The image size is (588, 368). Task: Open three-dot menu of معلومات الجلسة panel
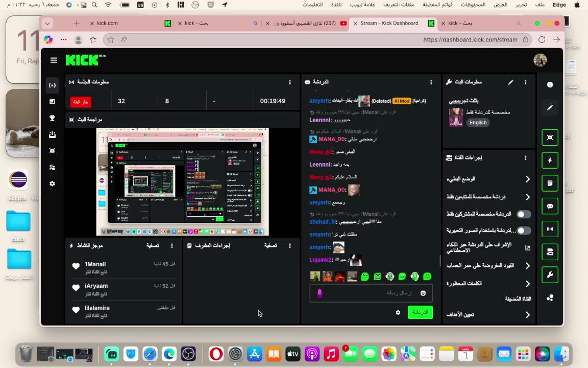(289, 82)
